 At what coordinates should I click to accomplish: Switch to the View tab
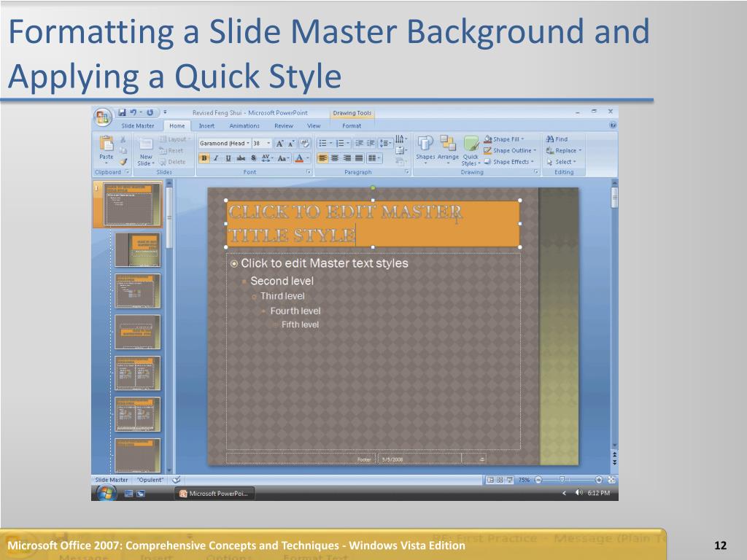coord(314,125)
